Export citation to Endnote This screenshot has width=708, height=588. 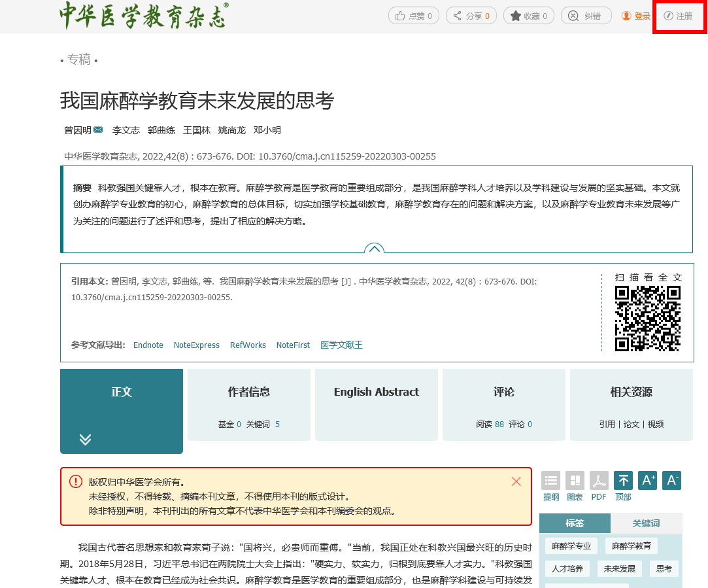[148, 345]
